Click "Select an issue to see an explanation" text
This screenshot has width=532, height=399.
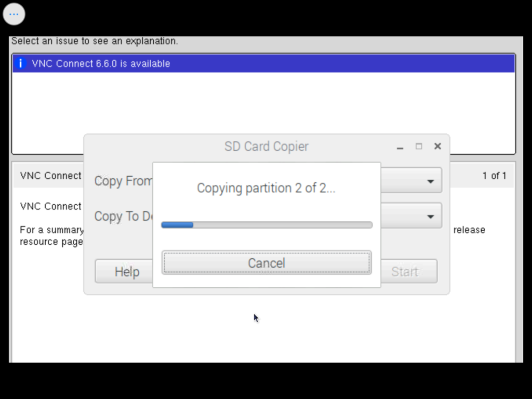95,41
